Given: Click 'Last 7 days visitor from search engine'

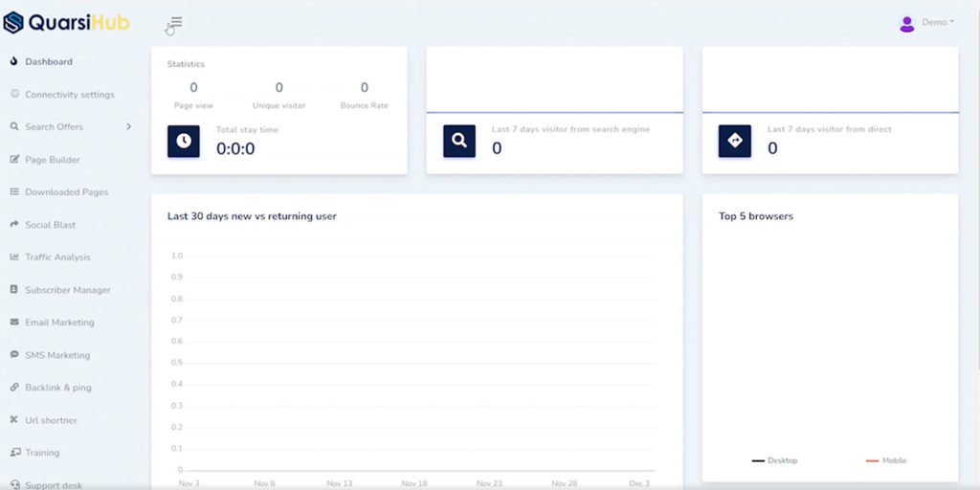Looking at the screenshot, I should coord(570,129).
